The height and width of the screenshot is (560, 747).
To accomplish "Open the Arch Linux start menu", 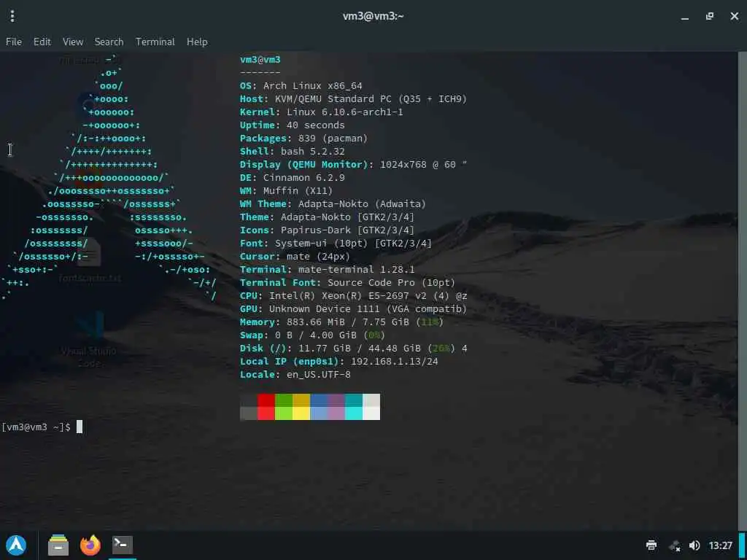I will (16, 545).
